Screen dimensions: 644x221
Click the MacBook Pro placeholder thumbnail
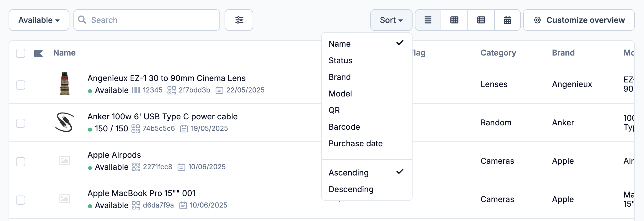65,198
